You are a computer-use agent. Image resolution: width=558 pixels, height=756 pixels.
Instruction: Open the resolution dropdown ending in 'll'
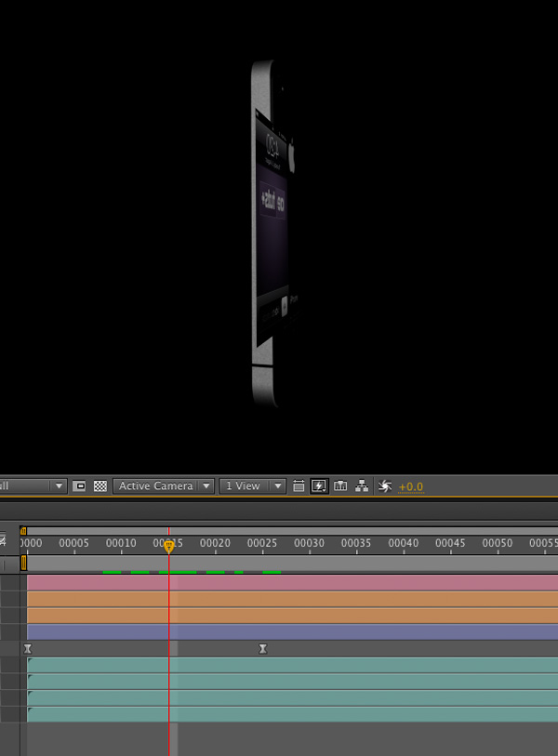click(x=33, y=486)
